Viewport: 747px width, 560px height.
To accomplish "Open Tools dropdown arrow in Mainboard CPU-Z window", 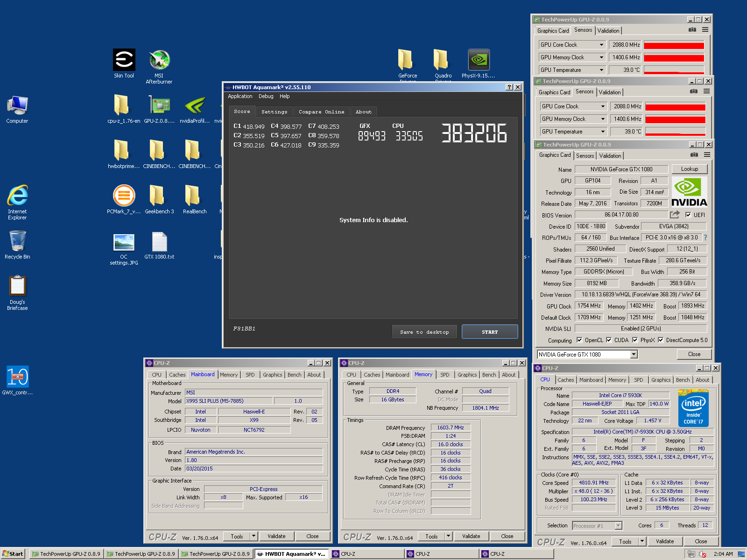I will [x=254, y=536].
